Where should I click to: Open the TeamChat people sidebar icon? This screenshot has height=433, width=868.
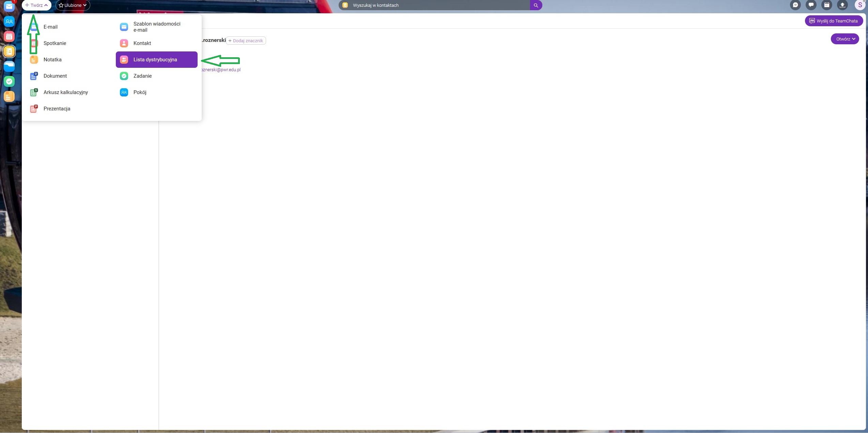[x=9, y=21]
